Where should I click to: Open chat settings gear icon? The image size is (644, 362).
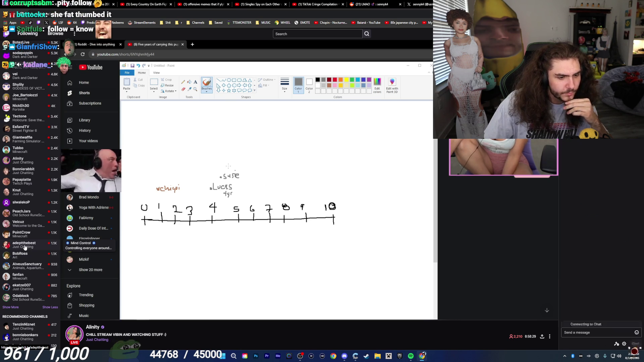pyautogui.click(x=624, y=344)
